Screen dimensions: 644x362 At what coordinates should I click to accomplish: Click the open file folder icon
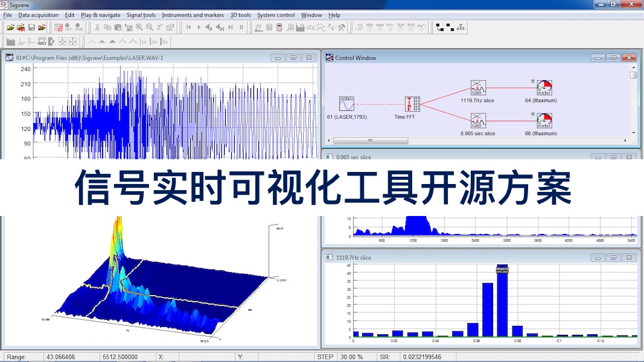click(x=10, y=27)
